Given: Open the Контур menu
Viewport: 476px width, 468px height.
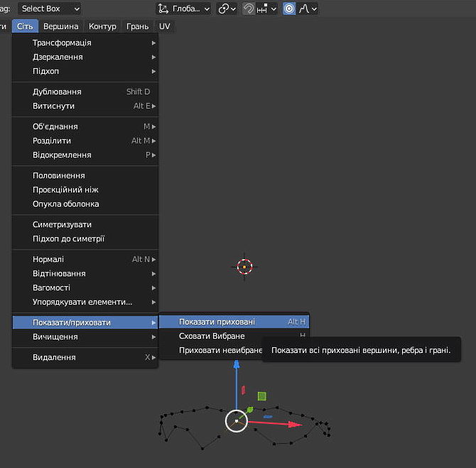Looking at the screenshot, I should 102,26.
